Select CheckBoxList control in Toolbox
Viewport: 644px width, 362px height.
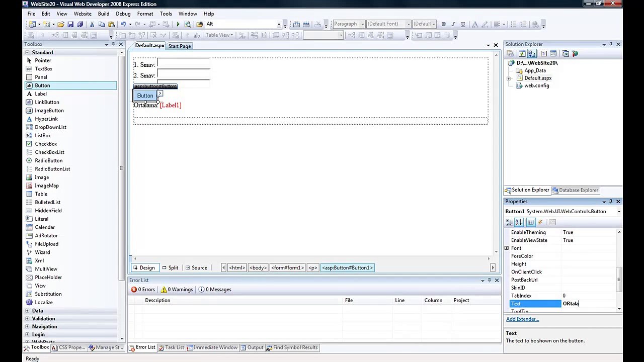[x=49, y=152]
